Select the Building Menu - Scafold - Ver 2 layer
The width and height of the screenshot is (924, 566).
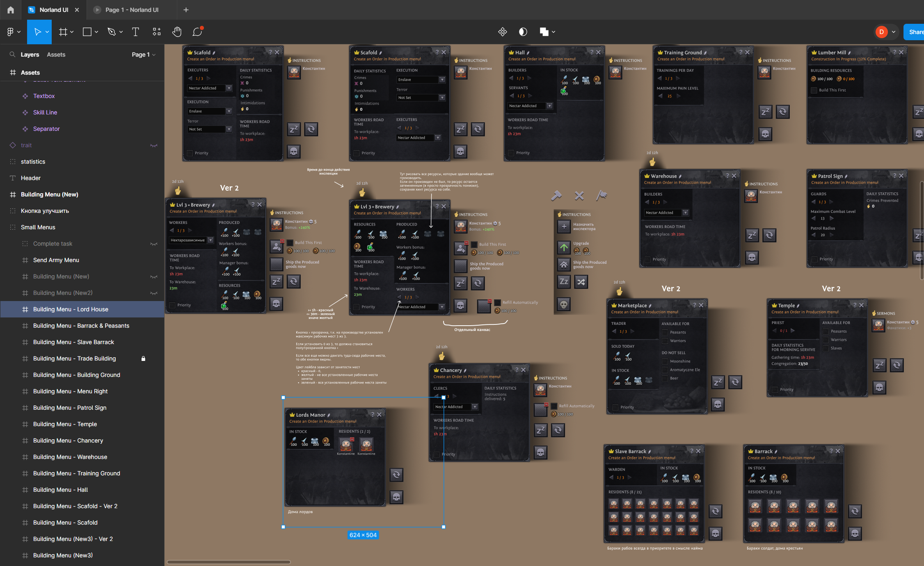pos(82,506)
